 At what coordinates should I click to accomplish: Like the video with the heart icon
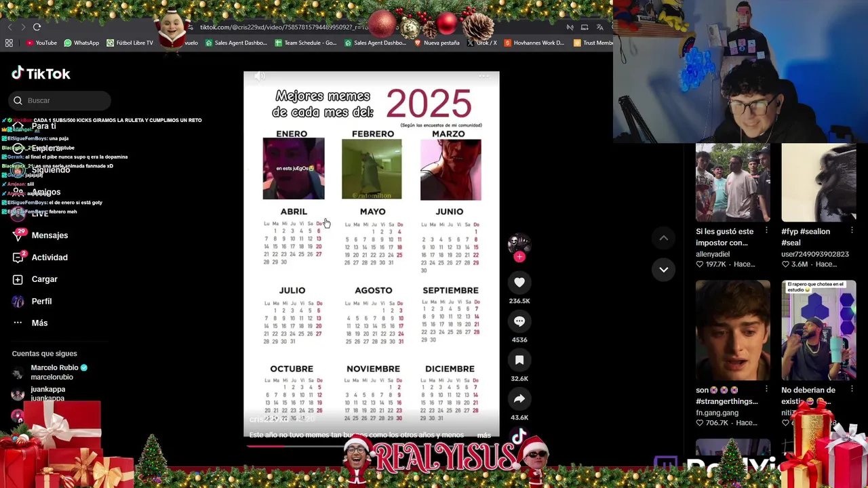click(x=519, y=282)
